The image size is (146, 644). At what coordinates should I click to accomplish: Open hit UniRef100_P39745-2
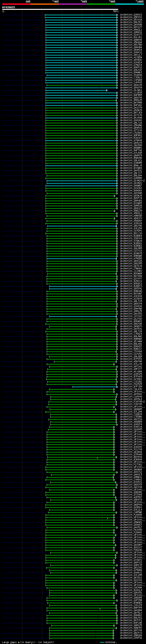pos(132,402)
